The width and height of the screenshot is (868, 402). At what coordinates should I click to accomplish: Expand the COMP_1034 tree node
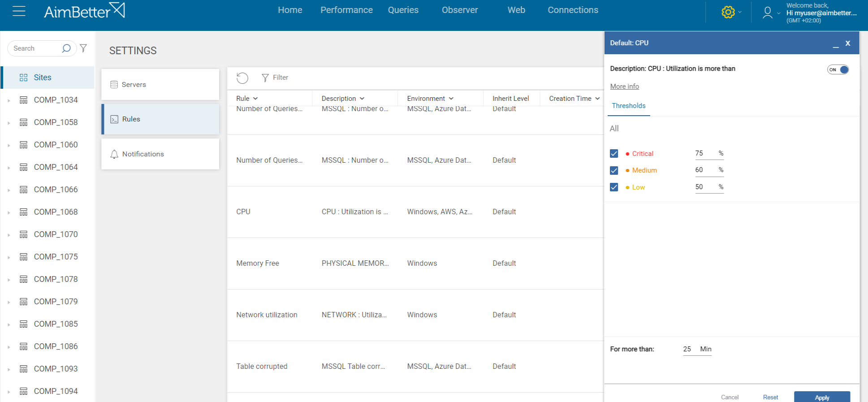point(9,101)
